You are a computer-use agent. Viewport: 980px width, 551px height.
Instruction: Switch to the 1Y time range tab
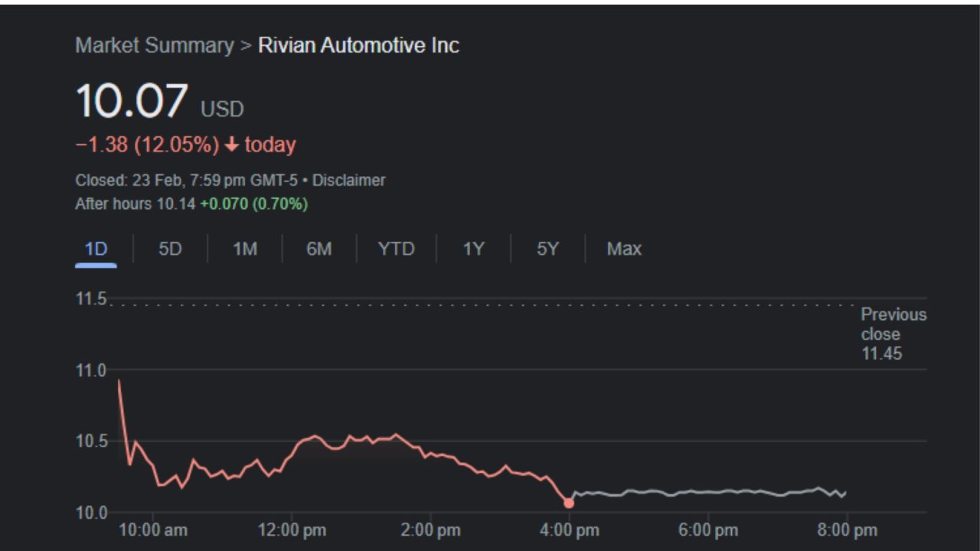[x=473, y=249]
